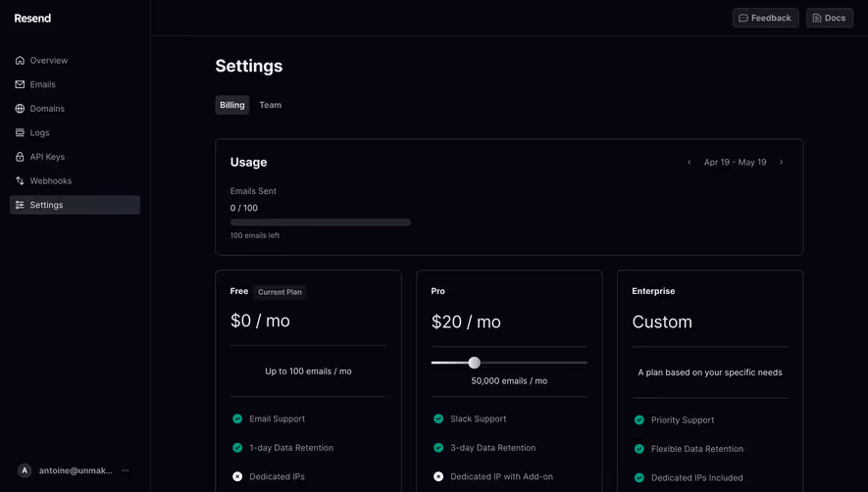Click green check beside Slack Support
Screen dimensions: 868x492
click(x=438, y=418)
